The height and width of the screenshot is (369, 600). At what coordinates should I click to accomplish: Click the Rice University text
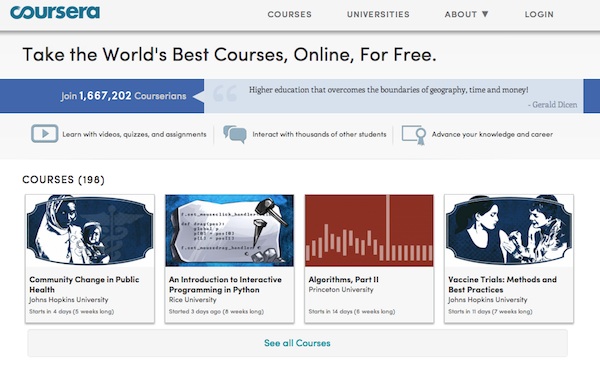192,300
